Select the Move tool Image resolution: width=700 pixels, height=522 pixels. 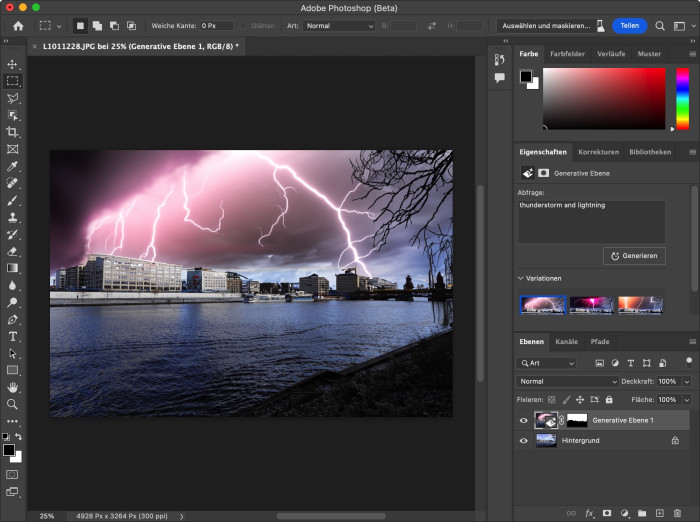pos(12,64)
